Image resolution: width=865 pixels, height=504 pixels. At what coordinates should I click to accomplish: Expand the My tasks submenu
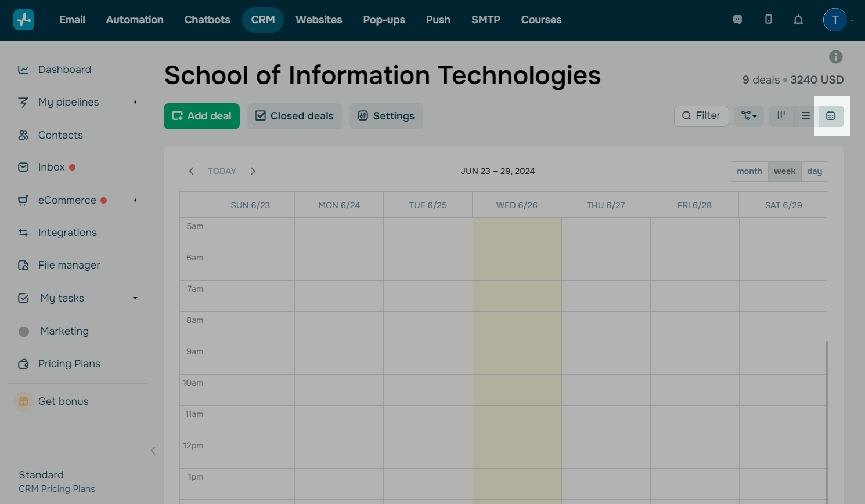(135, 298)
